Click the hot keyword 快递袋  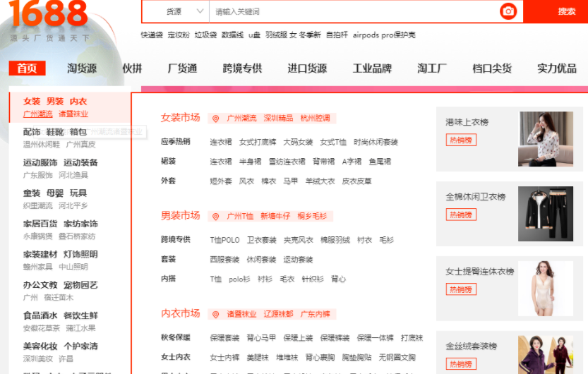coord(152,35)
